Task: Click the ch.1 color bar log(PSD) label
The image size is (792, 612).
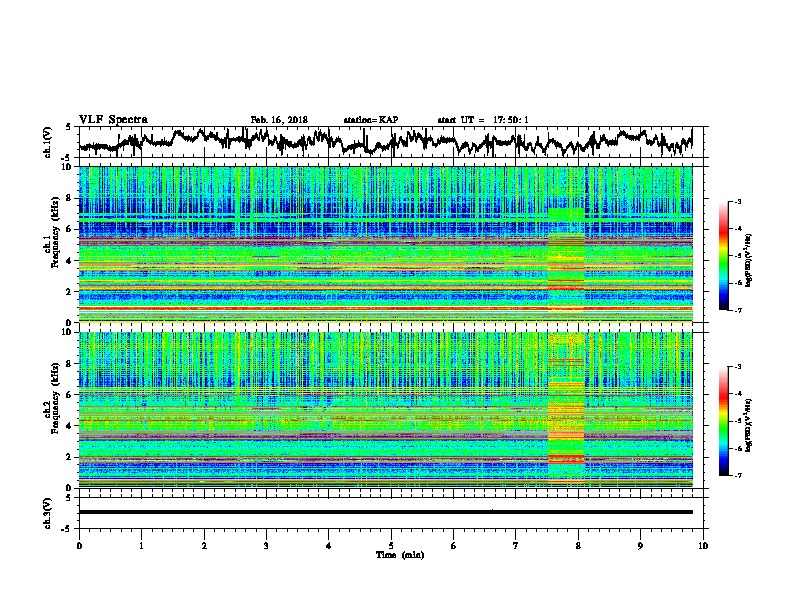Action: [x=748, y=260]
